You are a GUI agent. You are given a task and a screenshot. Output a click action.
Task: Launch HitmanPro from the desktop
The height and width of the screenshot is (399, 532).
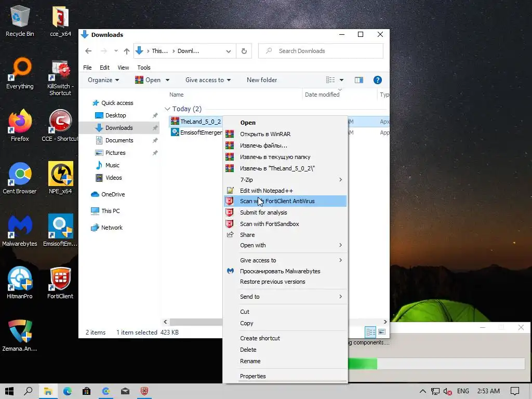point(20,283)
